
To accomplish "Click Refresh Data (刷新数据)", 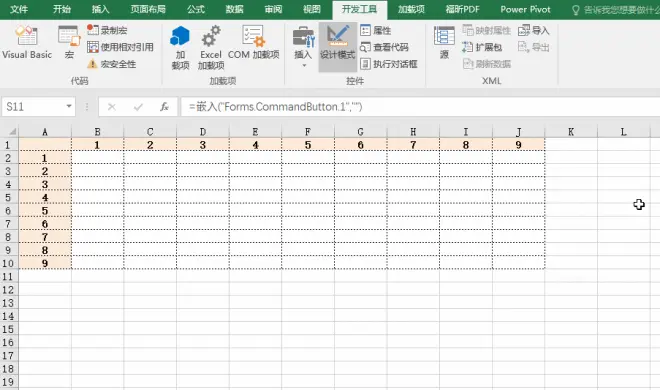I will (x=487, y=64).
